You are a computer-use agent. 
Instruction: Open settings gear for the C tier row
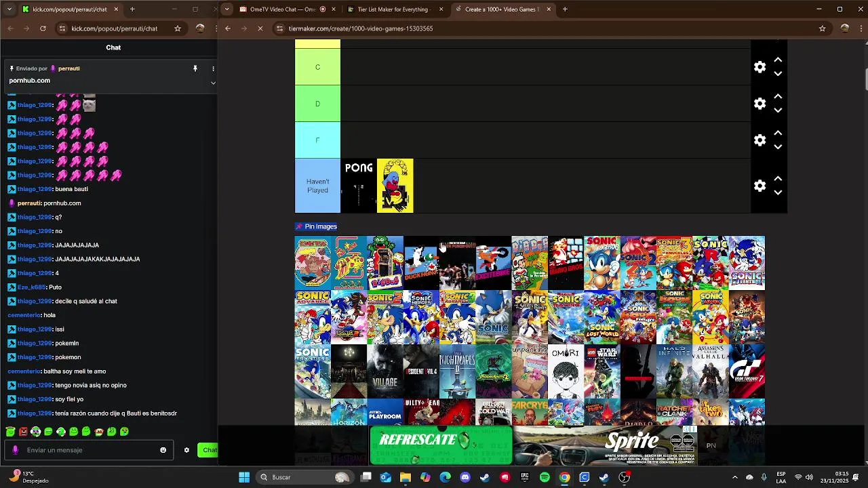pyautogui.click(x=759, y=67)
